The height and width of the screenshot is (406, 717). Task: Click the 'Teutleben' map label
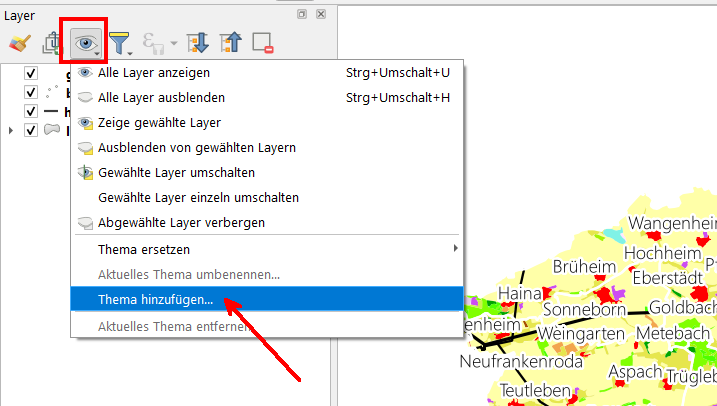coord(535,390)
